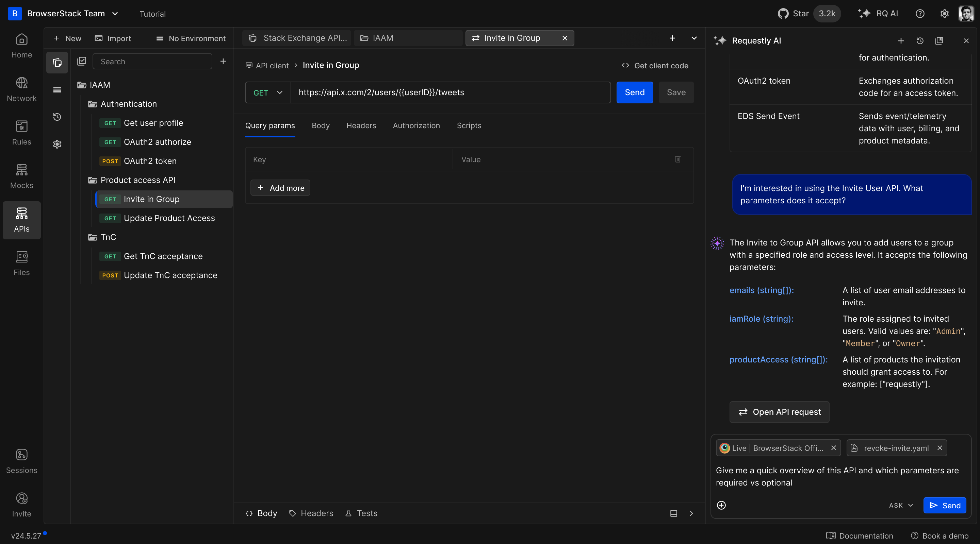
Task: Open Update TnC acceptance request
Action: [x=164, y=275]
